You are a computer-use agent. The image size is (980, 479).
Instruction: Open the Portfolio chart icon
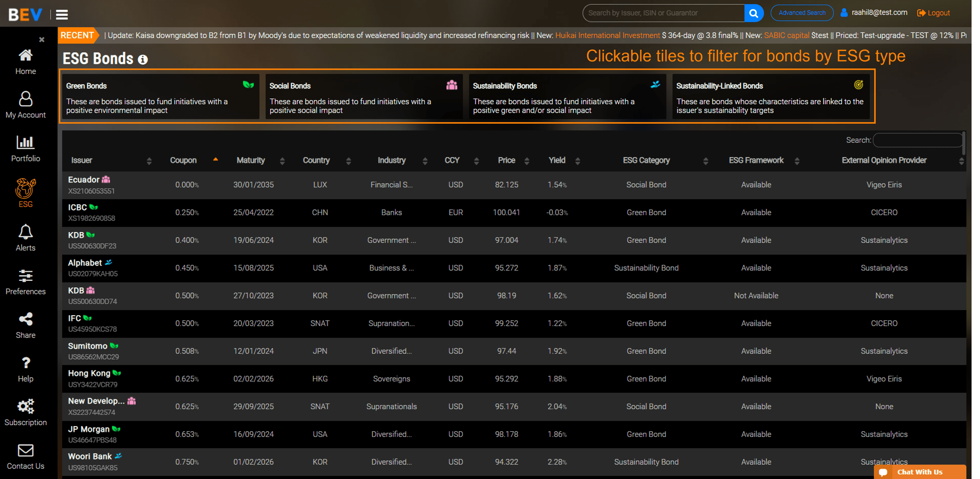(25, 142)
